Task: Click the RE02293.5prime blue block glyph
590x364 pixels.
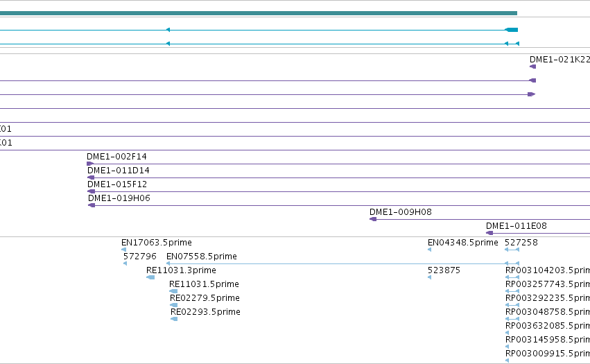Action: [174, 319]
